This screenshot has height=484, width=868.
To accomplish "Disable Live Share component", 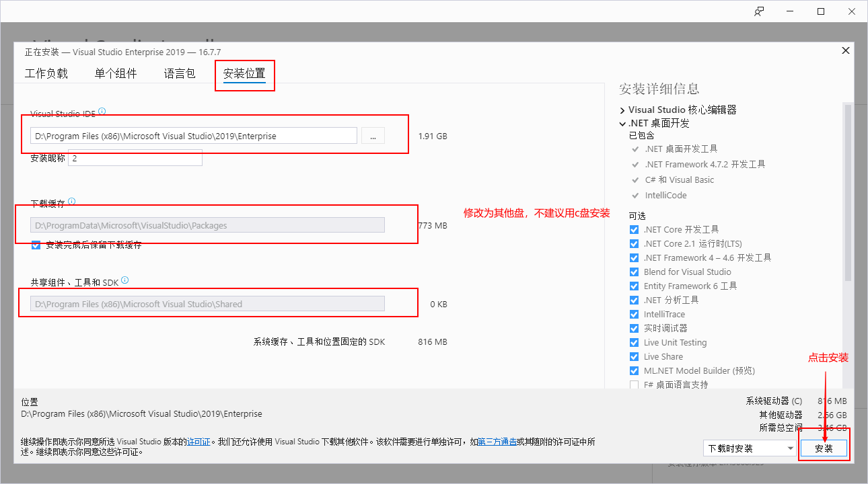I will pyautogui.click(x=634, y=356).
